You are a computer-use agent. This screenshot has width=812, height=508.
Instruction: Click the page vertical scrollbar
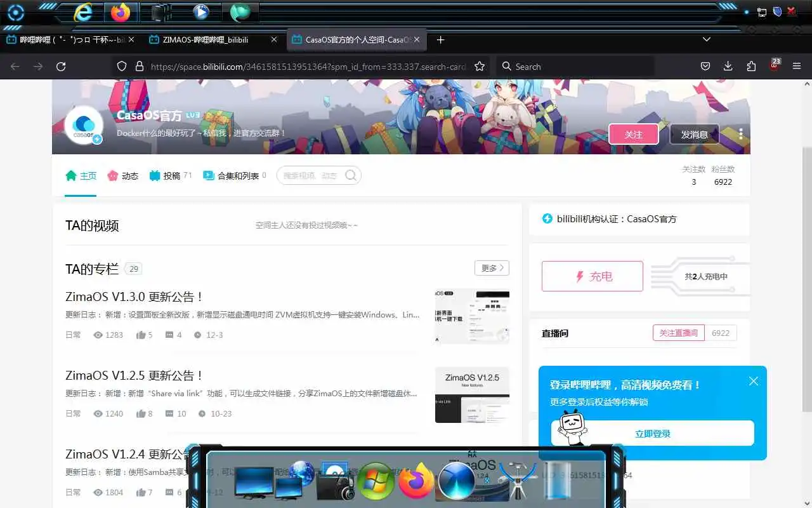(807, 279)
